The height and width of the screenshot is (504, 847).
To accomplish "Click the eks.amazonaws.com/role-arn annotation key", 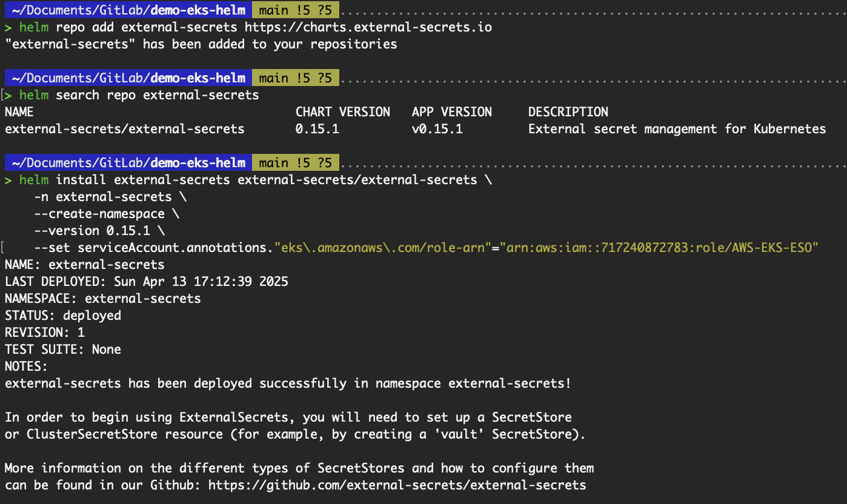I will click(383, 248).
